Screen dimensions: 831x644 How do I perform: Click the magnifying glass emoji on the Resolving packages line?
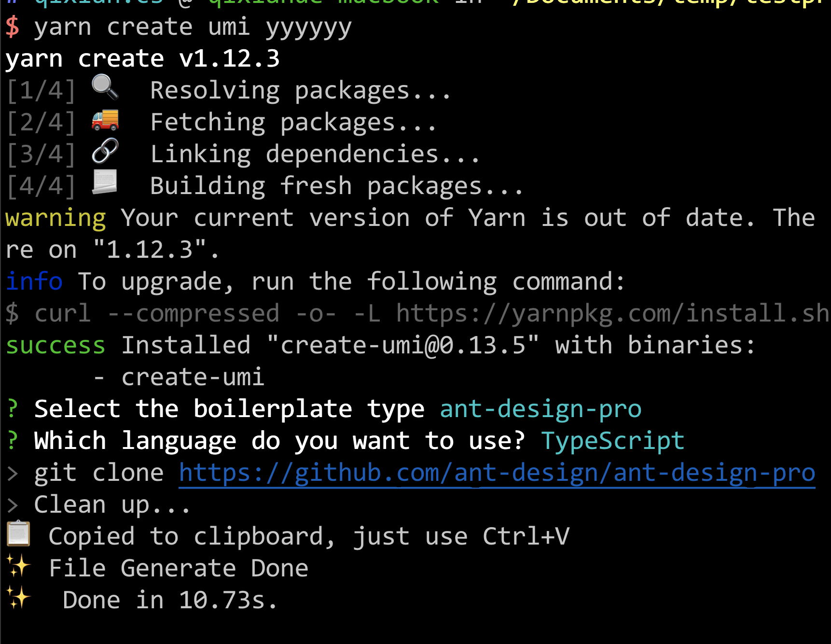point(105,87)
